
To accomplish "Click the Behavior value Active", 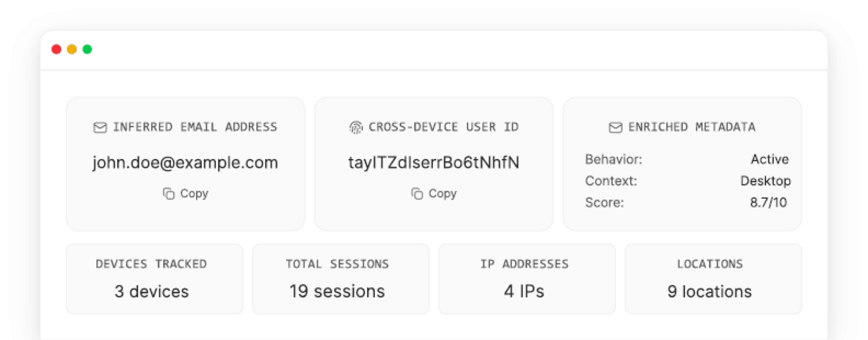I will click(769, 159).
